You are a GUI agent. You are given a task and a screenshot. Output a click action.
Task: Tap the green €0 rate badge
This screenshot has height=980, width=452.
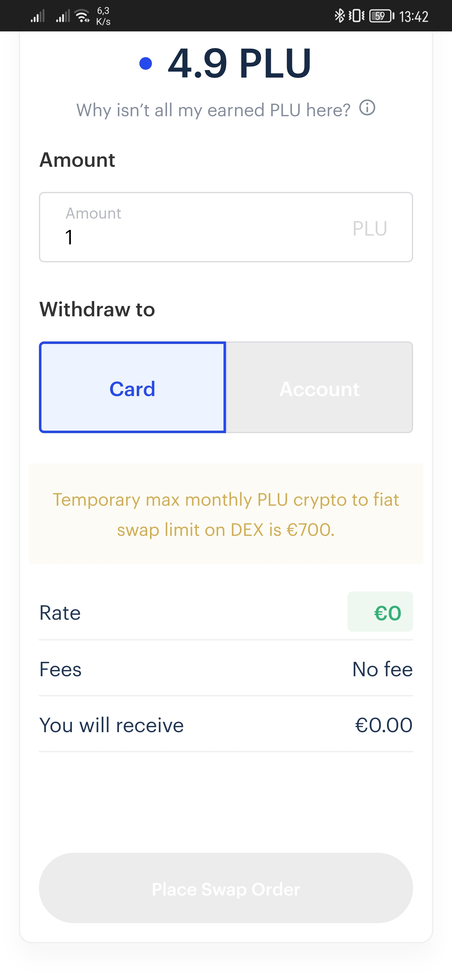pos(380,612)
